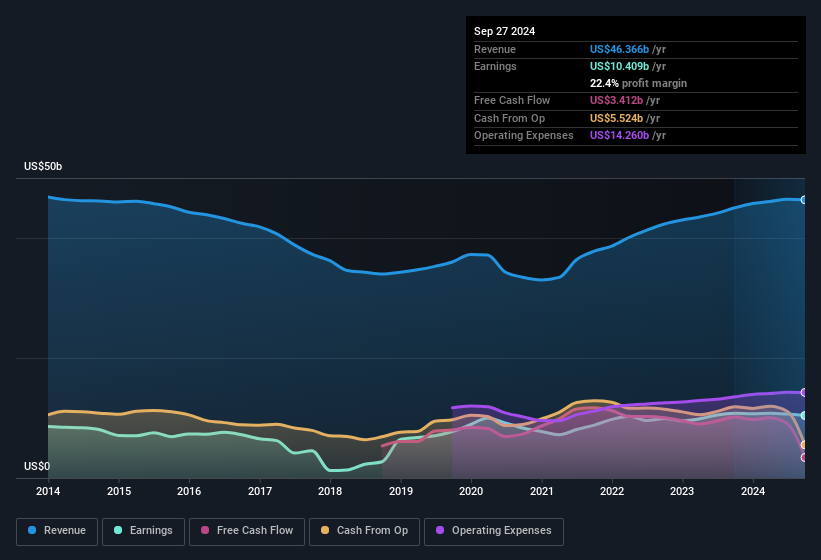Select the 2017 x-axis label

click(x=260, y=491)
